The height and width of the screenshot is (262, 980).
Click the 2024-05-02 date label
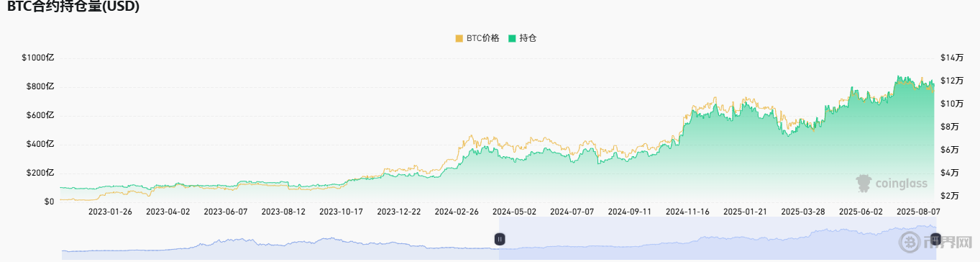[515, 212]
